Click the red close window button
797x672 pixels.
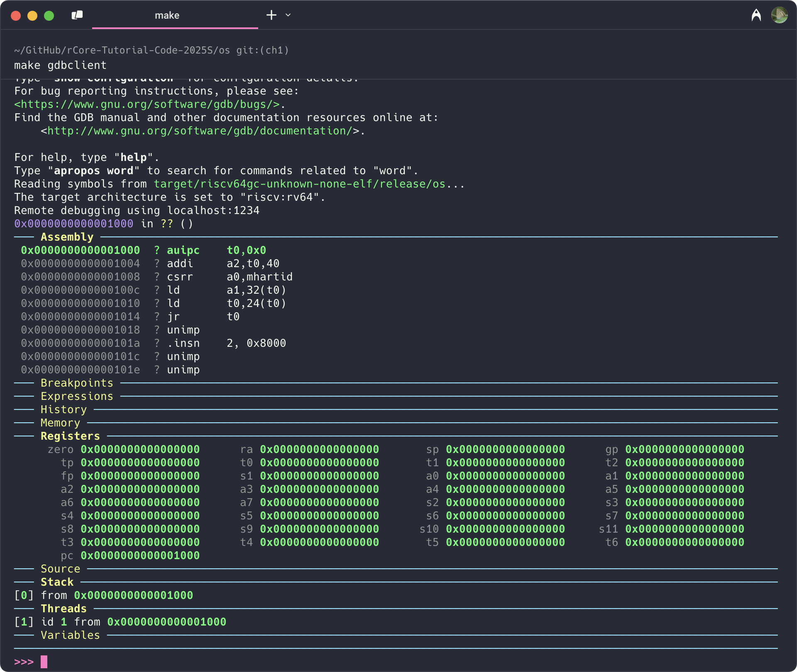pyautogui.click(x=16, y=16)
